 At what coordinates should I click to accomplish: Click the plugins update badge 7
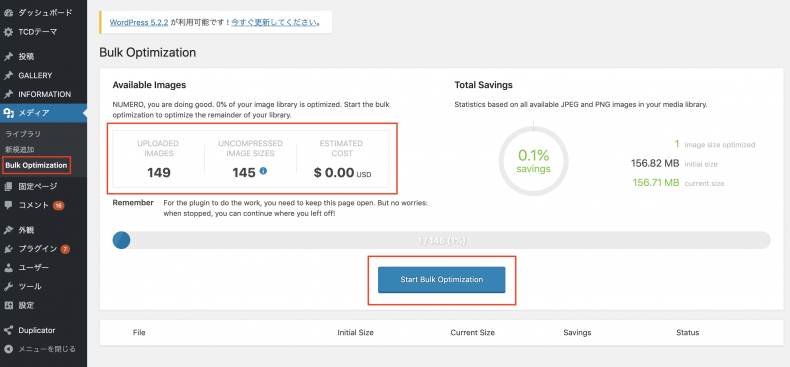pos(65,249)
